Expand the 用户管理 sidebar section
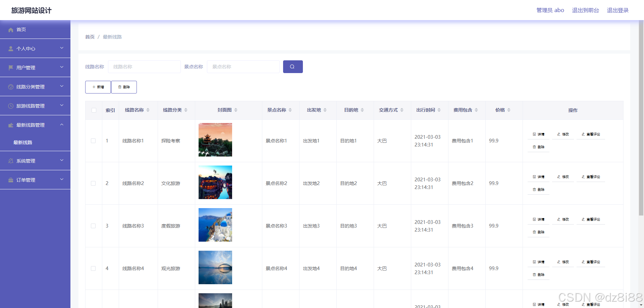644x308 pixels. coord(62,67)
